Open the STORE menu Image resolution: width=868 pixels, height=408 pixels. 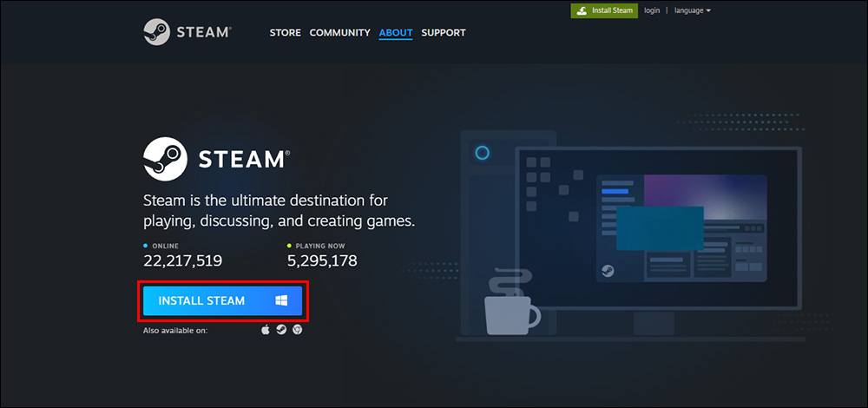285,33
